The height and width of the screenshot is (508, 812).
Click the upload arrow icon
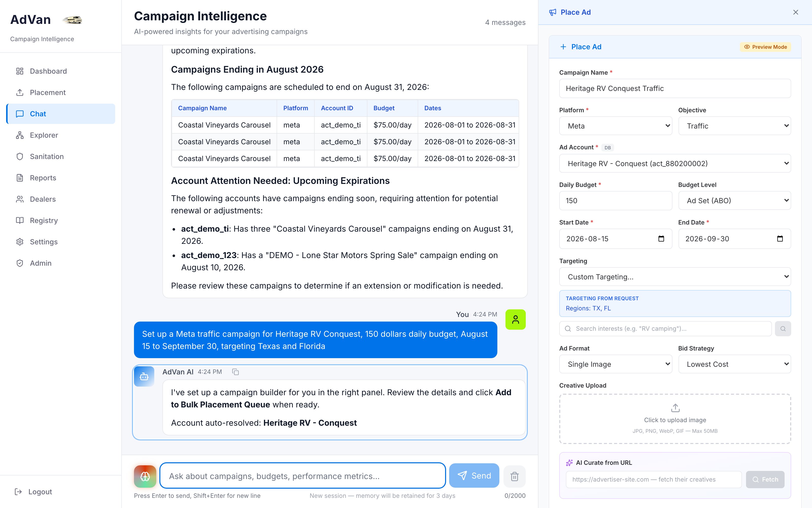[675, 408]
